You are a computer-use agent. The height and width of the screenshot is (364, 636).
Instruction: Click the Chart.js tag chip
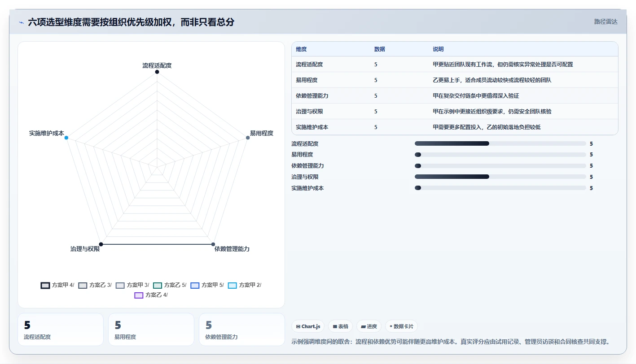point(308,326)
